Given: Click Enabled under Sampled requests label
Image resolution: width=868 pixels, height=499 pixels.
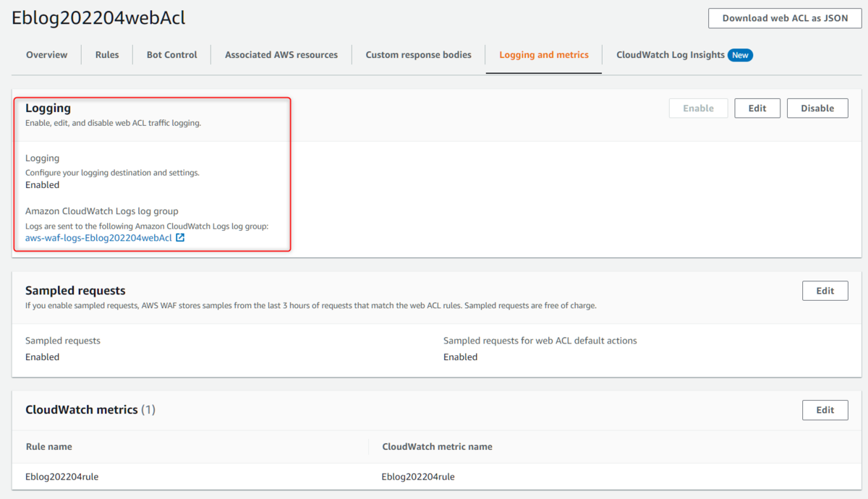Looking at the screenshot, I should (x=43, y=357).
